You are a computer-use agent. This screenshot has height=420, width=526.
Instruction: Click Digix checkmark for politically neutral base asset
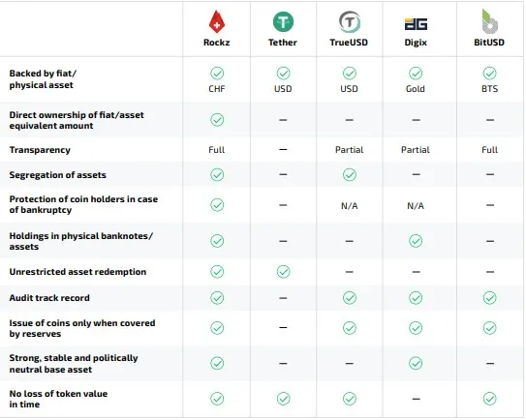point(416,363)
